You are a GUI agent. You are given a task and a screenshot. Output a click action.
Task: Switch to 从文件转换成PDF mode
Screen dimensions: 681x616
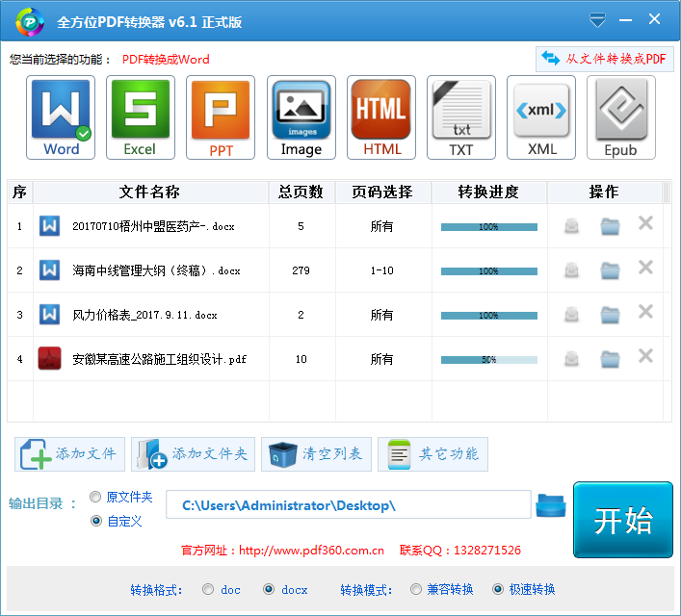pos(604,59)
